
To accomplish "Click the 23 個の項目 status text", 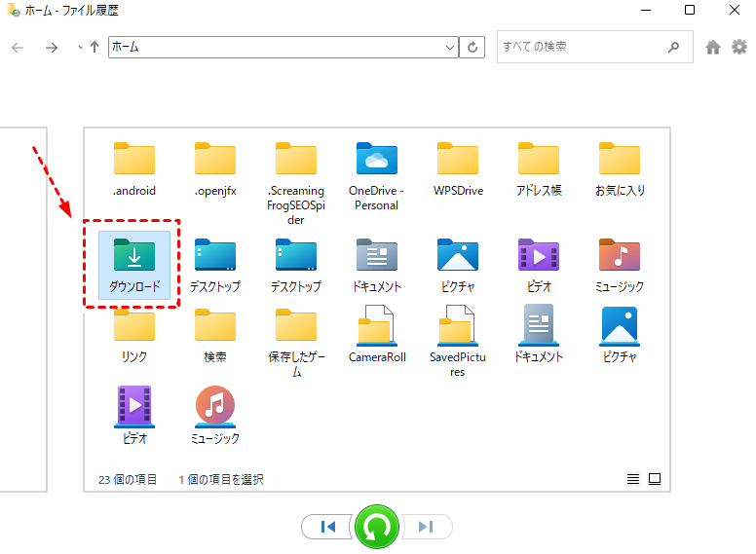I will [x=128, y=479].
